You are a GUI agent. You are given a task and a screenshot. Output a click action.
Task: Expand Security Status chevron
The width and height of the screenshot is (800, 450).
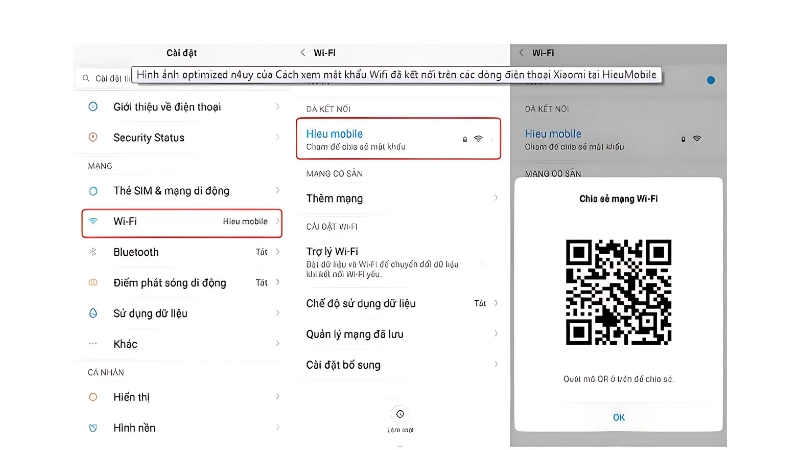tap(278, 137)
